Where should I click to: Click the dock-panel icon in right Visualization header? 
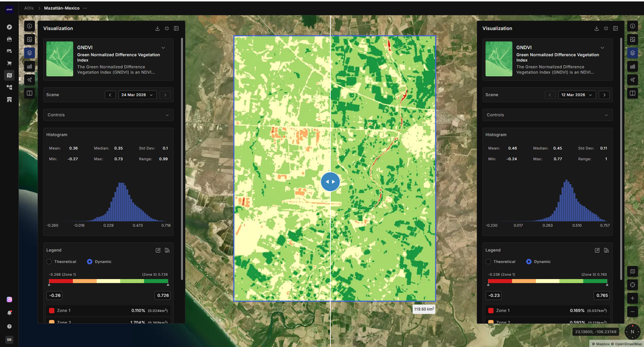click(615, 28)
